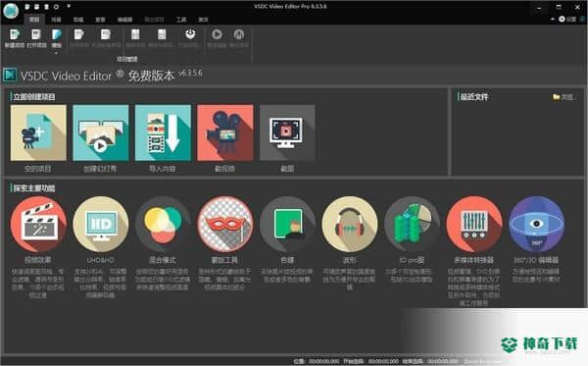Open the 导入内容 import content tile
Screen dimensions: 588x366
[163, 132]
